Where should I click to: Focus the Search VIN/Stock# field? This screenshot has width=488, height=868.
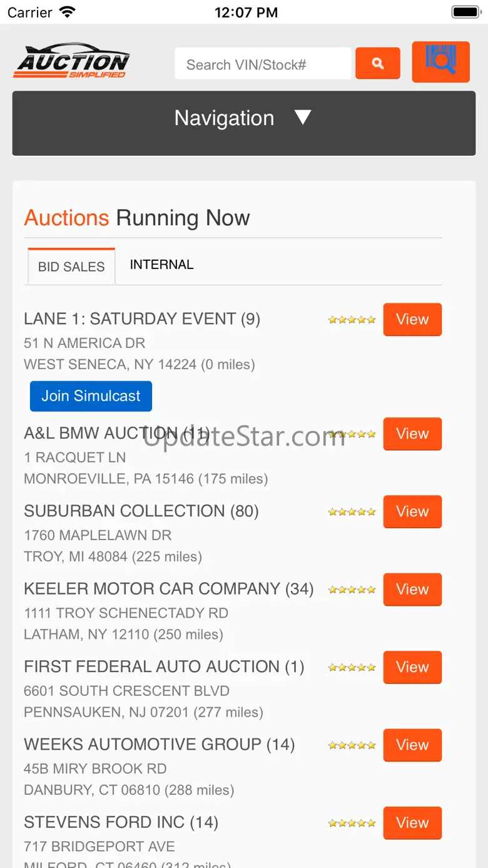pyautogui.click(x=263, y=64)
